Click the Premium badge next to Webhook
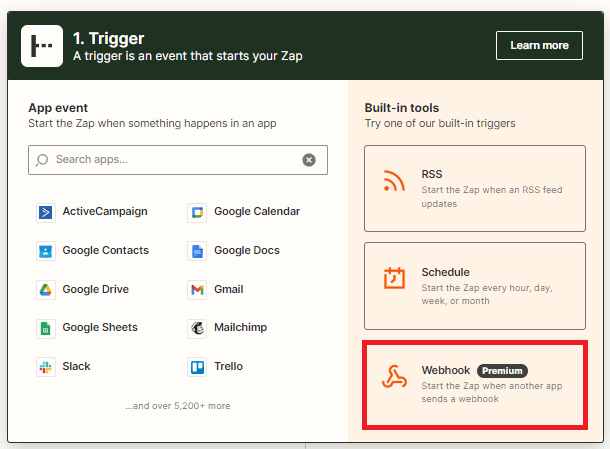The height and width of the screenshot is (449, 610). pyautogui.click(x=502, y=371)
